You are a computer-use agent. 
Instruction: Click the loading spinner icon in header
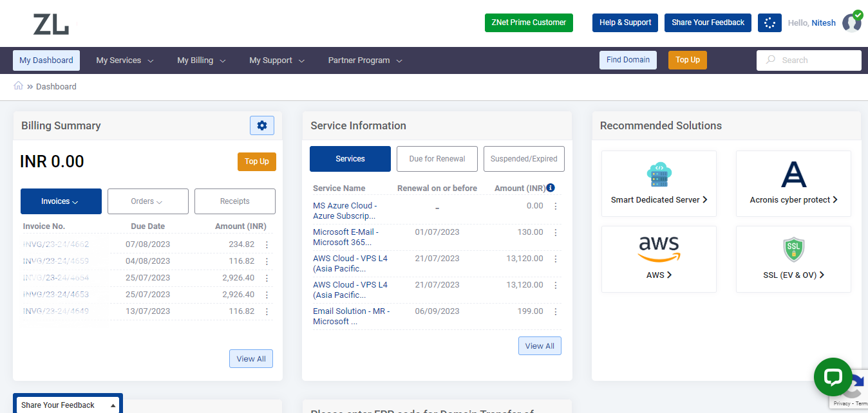tap(769, 23)
